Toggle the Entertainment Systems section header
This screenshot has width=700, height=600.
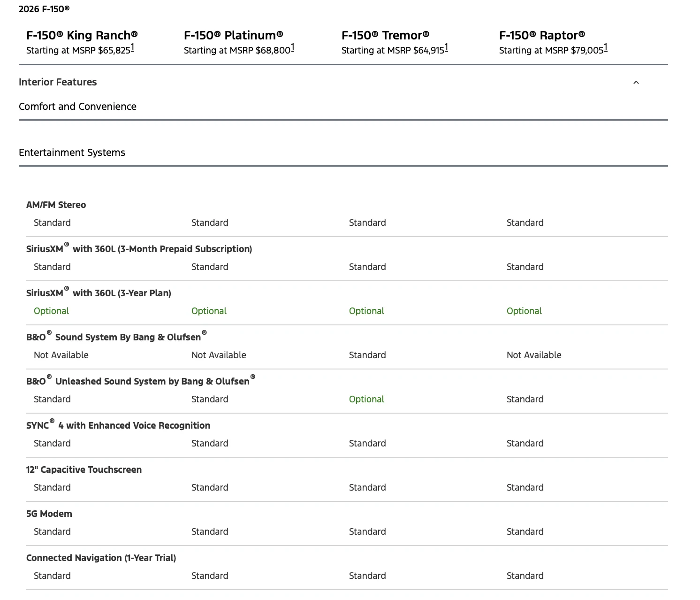click(72, 153)
